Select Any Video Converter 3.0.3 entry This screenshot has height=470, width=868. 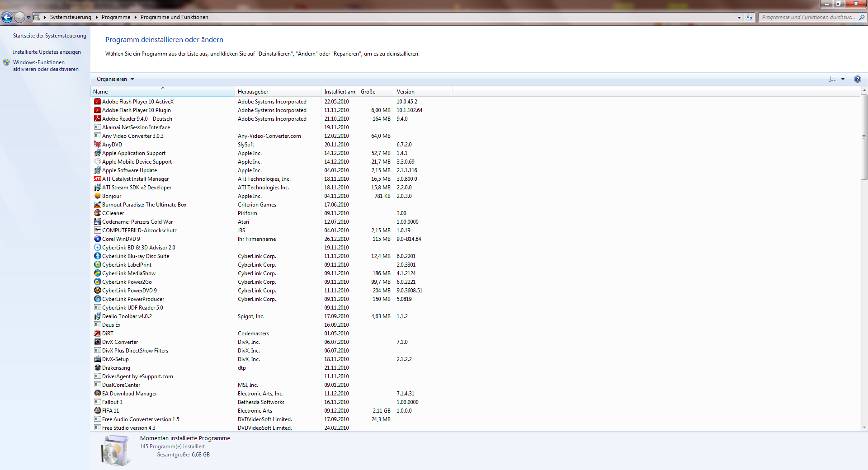coord(271,136)
